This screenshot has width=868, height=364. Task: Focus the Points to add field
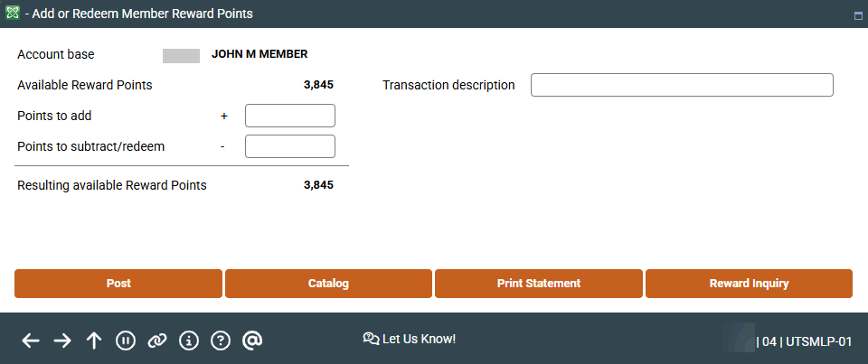pyautogui.click(x=290, y=116)
